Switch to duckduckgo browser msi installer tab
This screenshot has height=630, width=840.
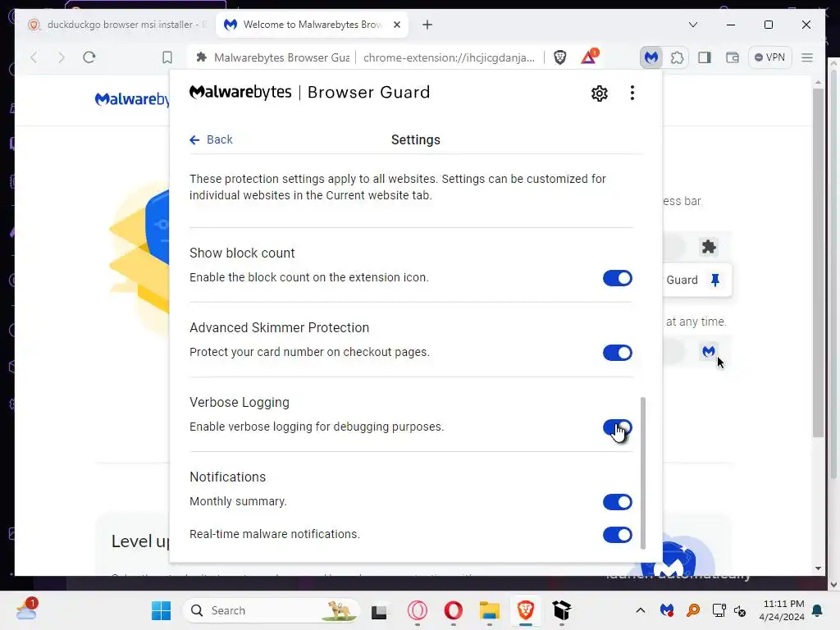coord(117,25)
